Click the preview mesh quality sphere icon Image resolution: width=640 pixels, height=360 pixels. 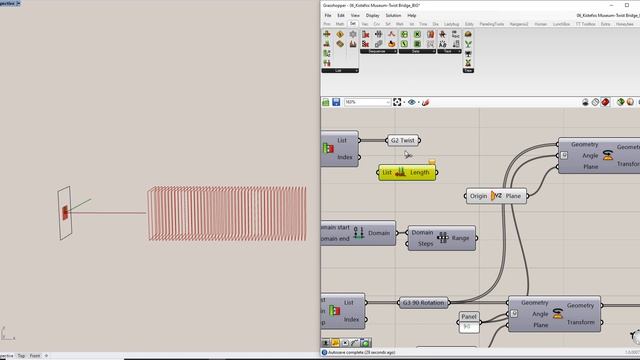tap(630, 102)
